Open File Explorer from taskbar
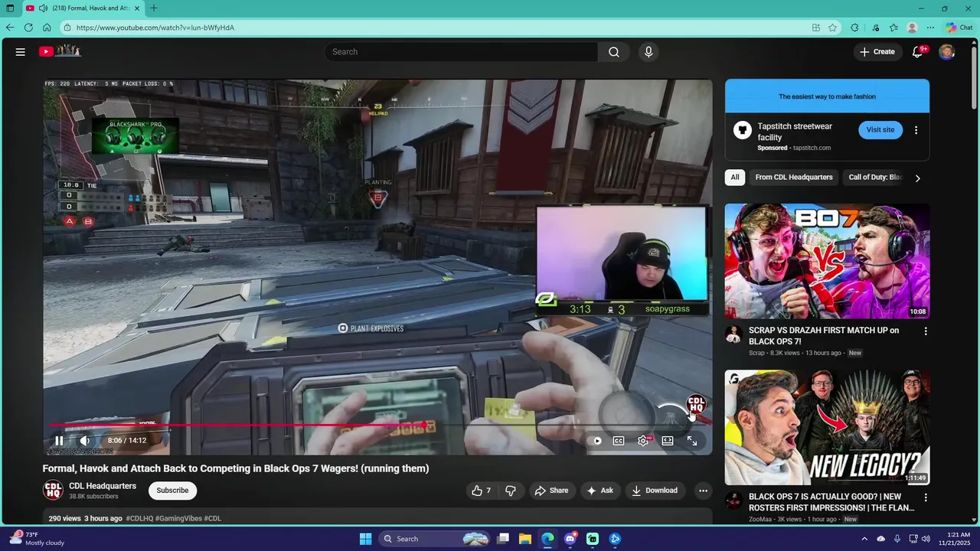This screenshot has width=980, height=551. click(525, 539)
